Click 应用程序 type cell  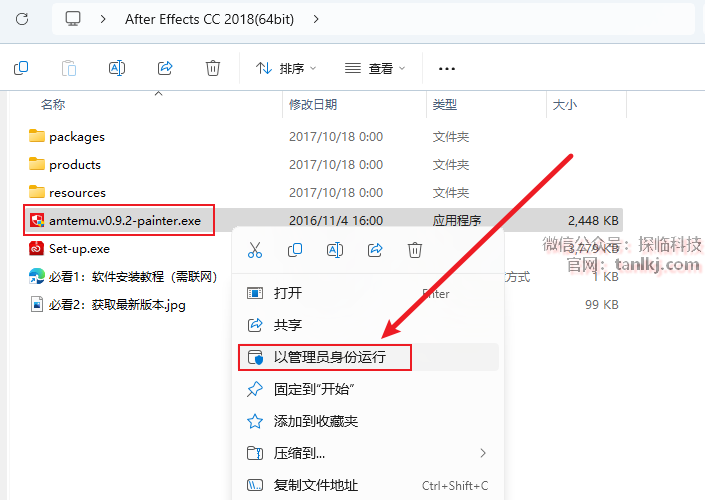pyautogui.click(x=457, y=221)
